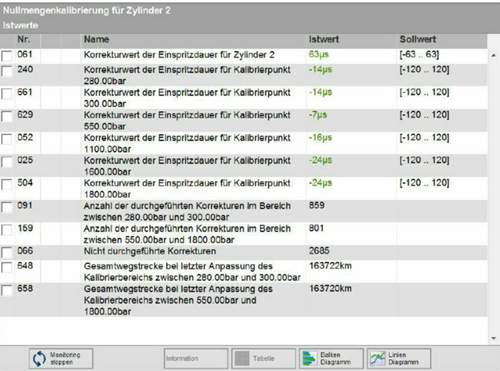
Task: Select 'Anzahl ... zwischen 550.00bar und 1800.00bar' name
Action: [x=187, y=234]
